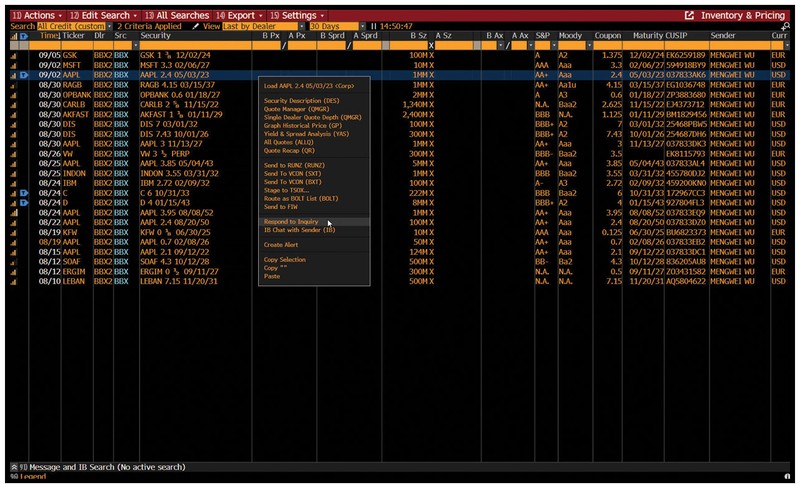Click the blue message icon in C 6 10/31/33 row
The image size is (800, 488).
23,193
